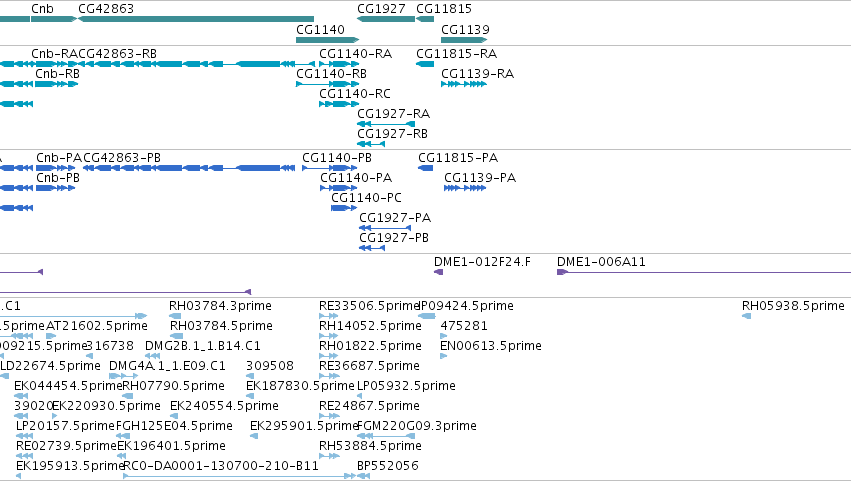Select EST FGM220G09.3prime
Image resolution: width=851 pixels, height=481 pixels.
pos(386,436)
